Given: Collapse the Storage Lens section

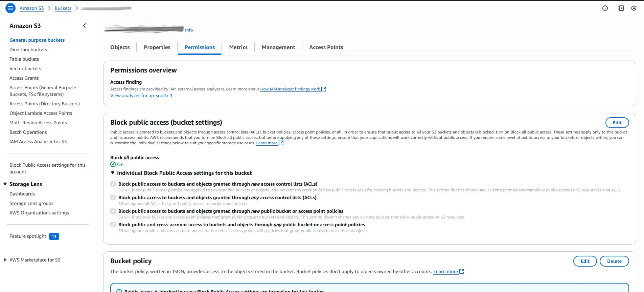Looking at the screenshot, I should [x=5, y=184].
